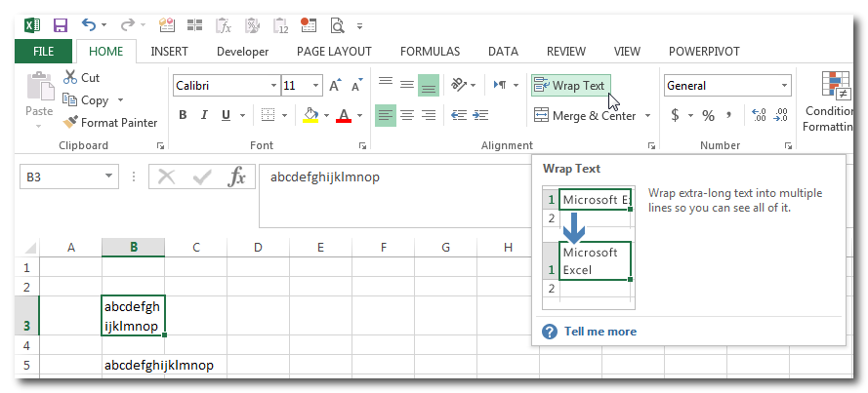The height and width of the screenshot is (393, 868).
Task: Click the Increase Font Size icon
Action: pos(335,86)
